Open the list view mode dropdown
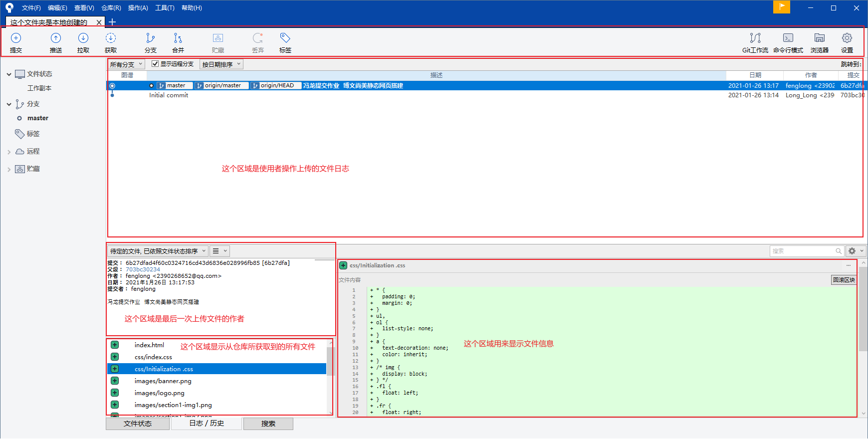Viewport: 868px width, 439px height. pyautogui.click(x=219, y=251)
